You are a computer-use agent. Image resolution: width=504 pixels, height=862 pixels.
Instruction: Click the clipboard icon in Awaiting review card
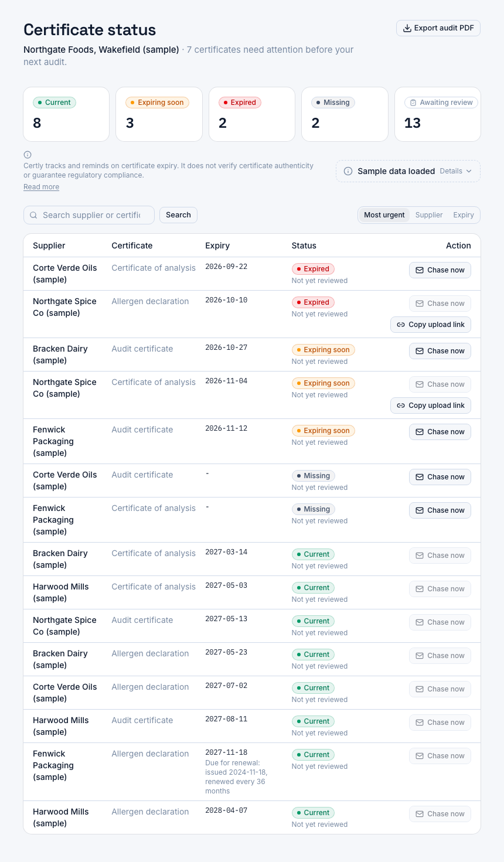pos(413,103)
